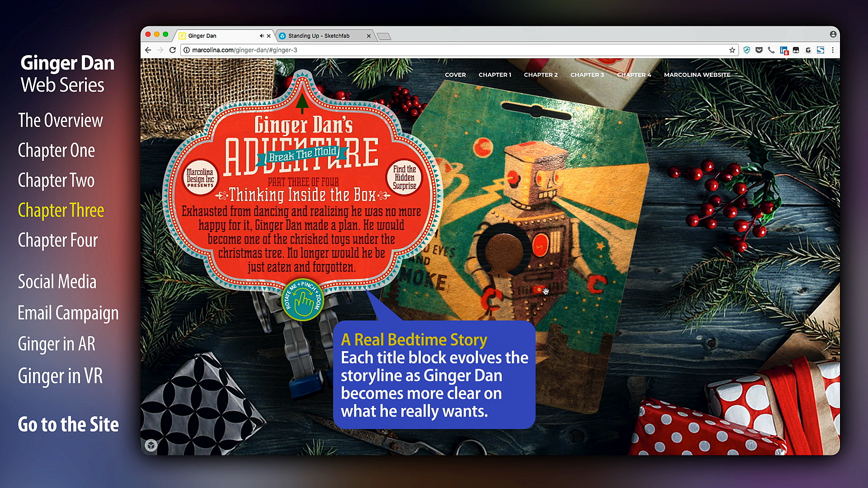Bookmark this page with the star icon
The width and height of the screenshot is (868, 488).
click(x=732, y=50)
